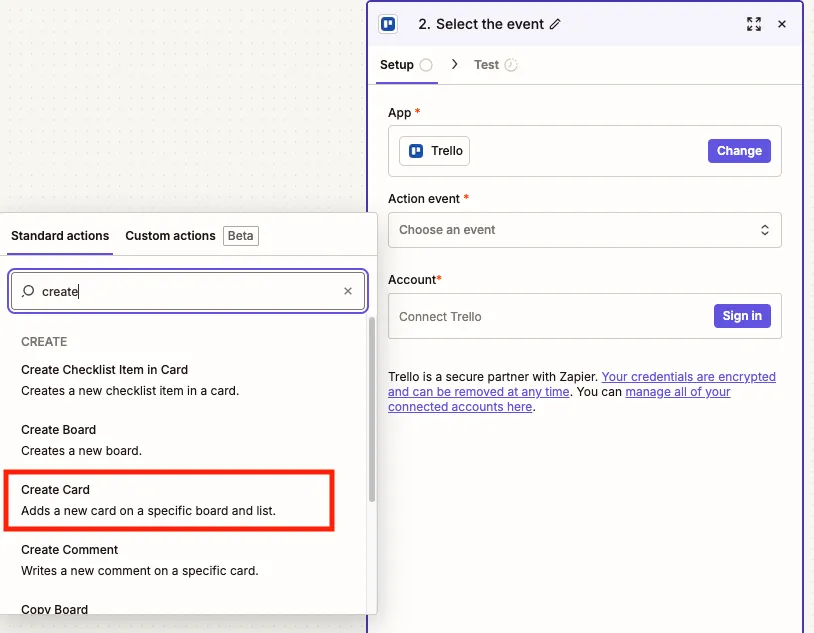The height and width of the screenshot is (633, 814).
Task: Click the App field label
Action: click(399, 113)
